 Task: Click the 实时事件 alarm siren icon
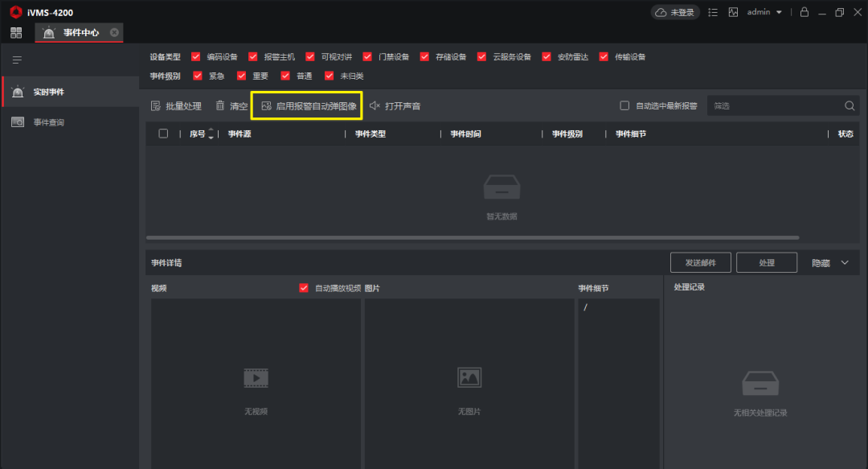[x=18, y=92]
